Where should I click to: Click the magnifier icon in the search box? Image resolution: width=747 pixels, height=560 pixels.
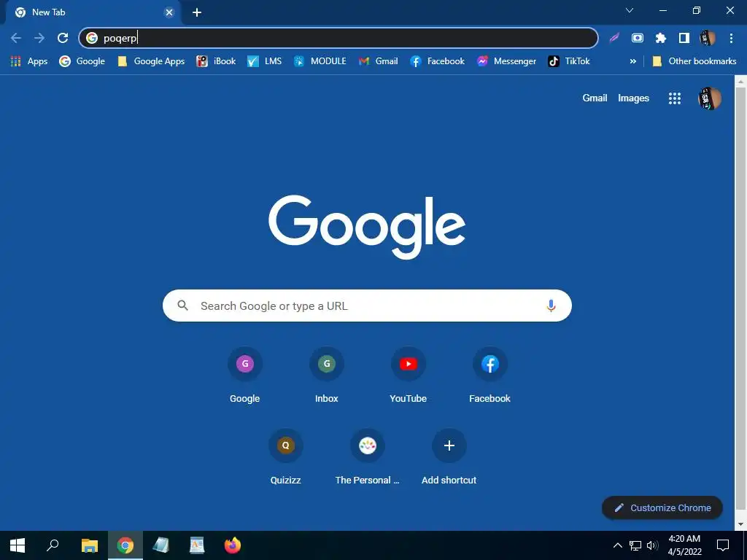pyautogui.click(x=183, y=306)
